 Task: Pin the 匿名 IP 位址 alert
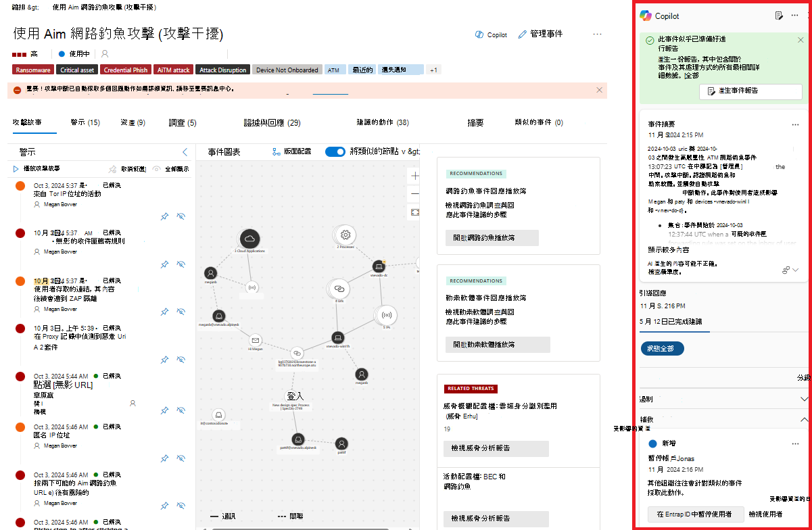pyautogui.click(x=164, y=458)
